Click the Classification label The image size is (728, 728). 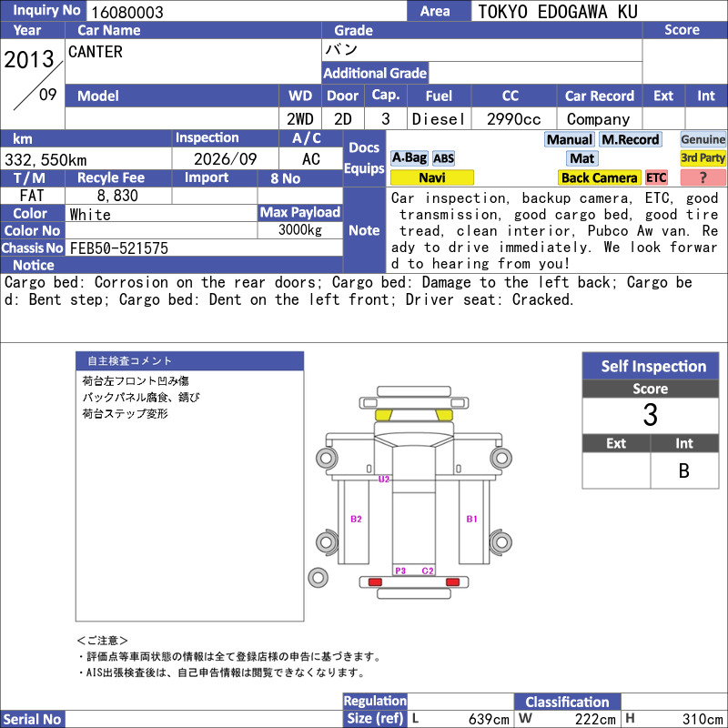pos(567,702)
